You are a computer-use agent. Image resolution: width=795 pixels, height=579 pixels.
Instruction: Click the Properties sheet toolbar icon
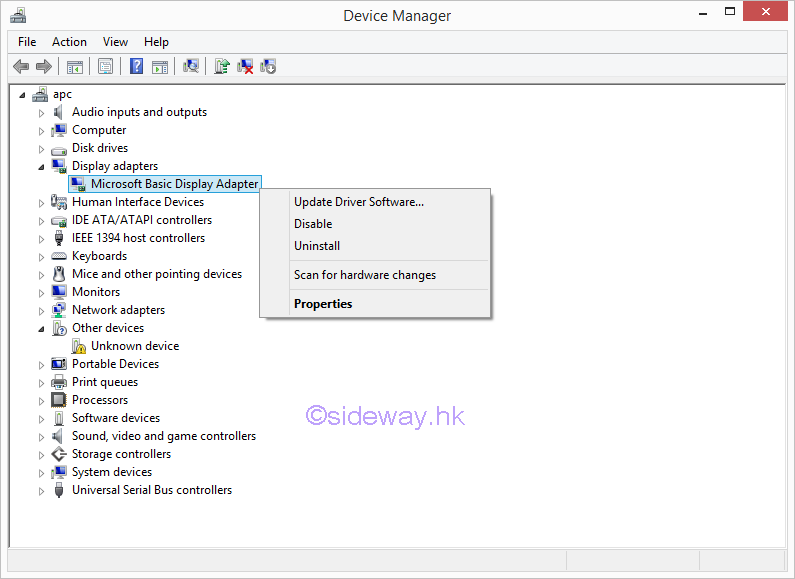coord(104,66)
